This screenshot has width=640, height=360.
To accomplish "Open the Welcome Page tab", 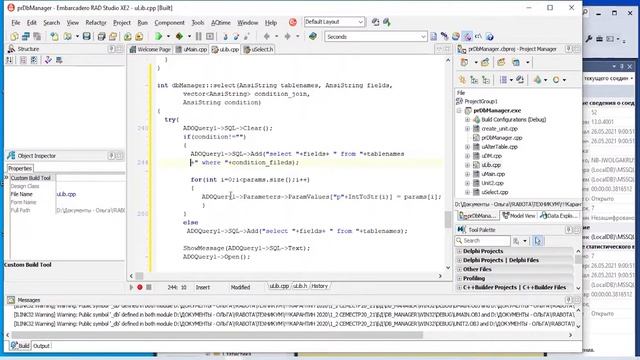I will pyautogui.click(x=150, y=49).
